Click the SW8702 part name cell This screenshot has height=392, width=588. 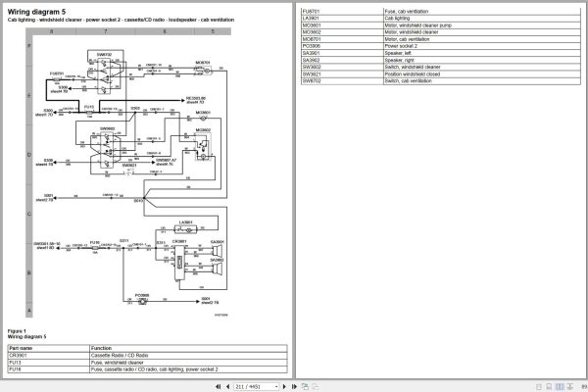[x=342, y=80]
